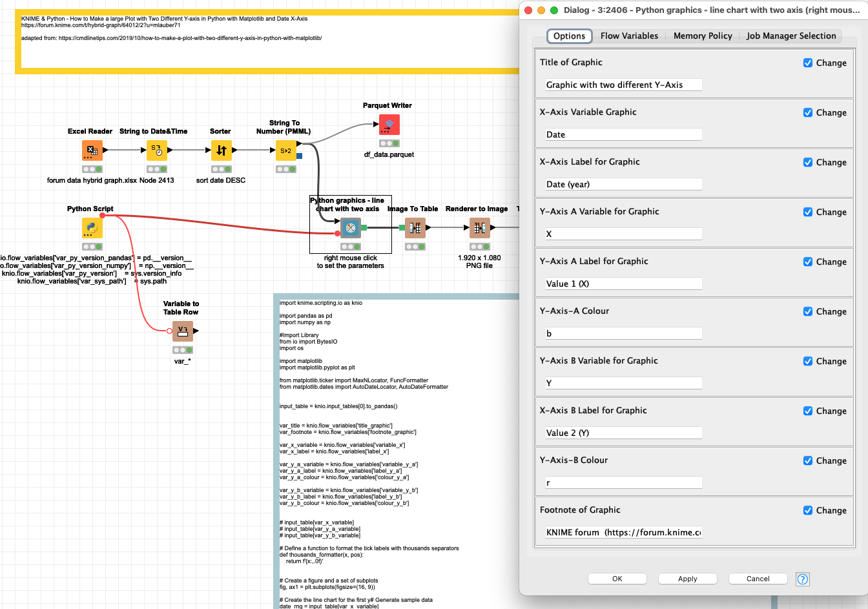Image resolution: width=868 pixels, height=609 pixels.
Task: Click green image output port of Python graphics component
Action: tap(364, 227)
